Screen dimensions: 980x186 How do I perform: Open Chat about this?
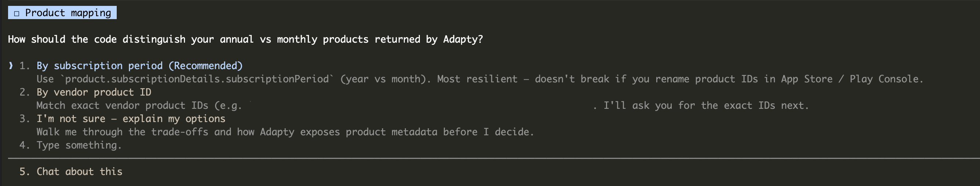coord(80,172)
